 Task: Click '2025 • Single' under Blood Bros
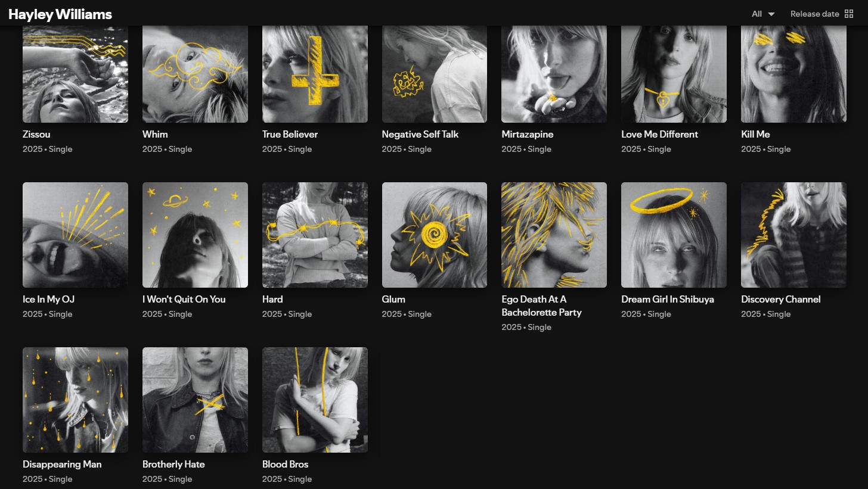tap(287, 479)
